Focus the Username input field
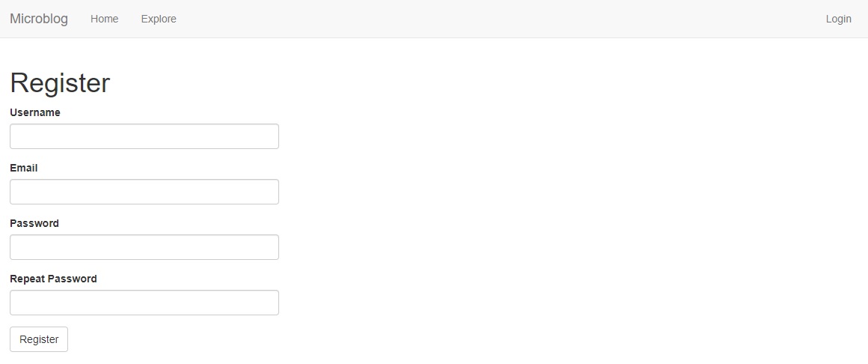Screen dimensions: 868x364 [144, 136]
